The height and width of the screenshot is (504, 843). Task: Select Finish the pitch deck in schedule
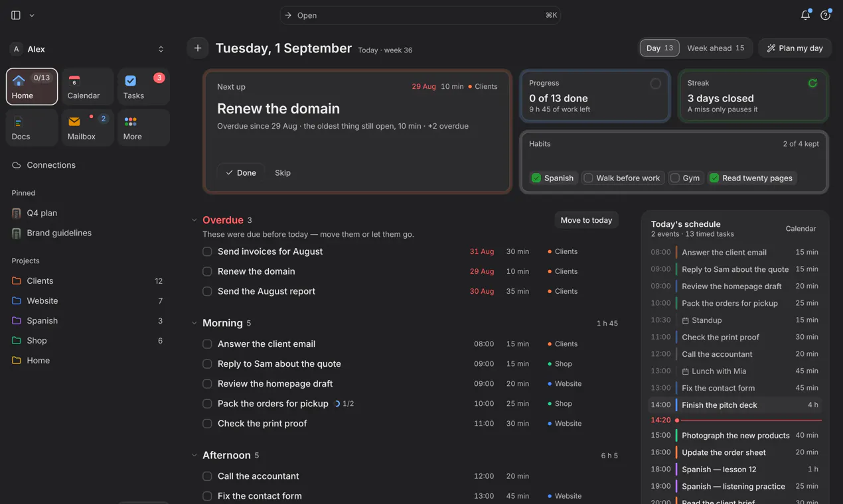pyautogui.click(x=735, y=405)
